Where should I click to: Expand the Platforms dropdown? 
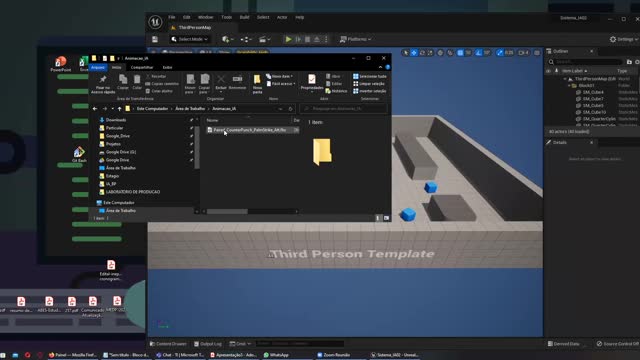(355, 39)
